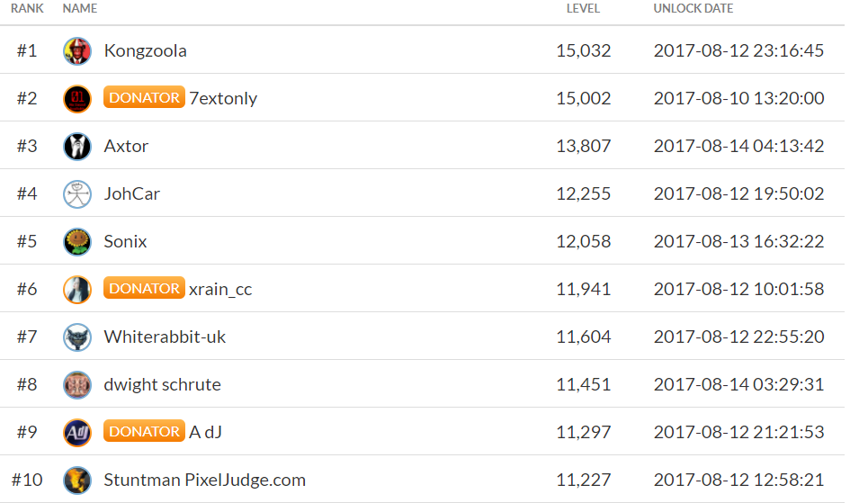Sort by the LEVEL column header
The width and height of the screenshot is (868, 503).
point(583,9)
